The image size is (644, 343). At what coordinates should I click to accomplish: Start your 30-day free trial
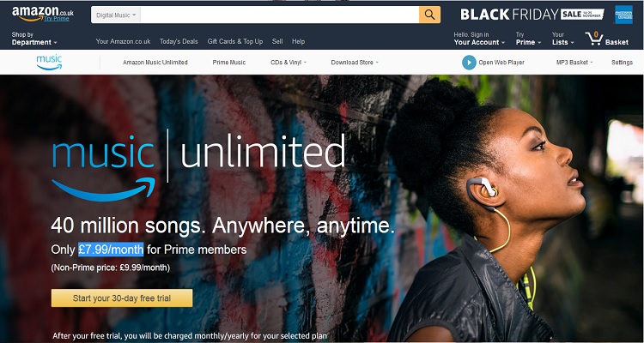122,298
